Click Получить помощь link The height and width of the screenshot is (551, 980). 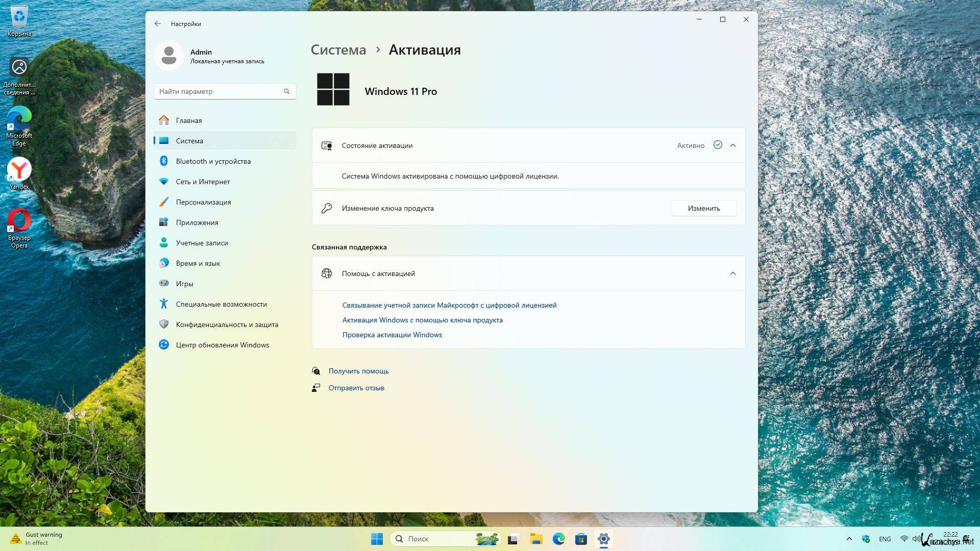pyautogui.click(x=358, y=371)
